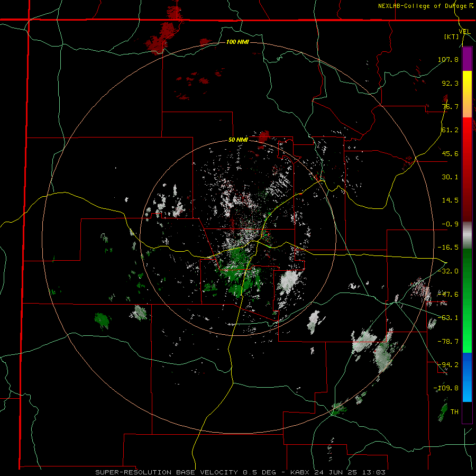Screen dimensions: 476x476
Task: Click the 100 NMI range ring label
Action: click(237, 42)
